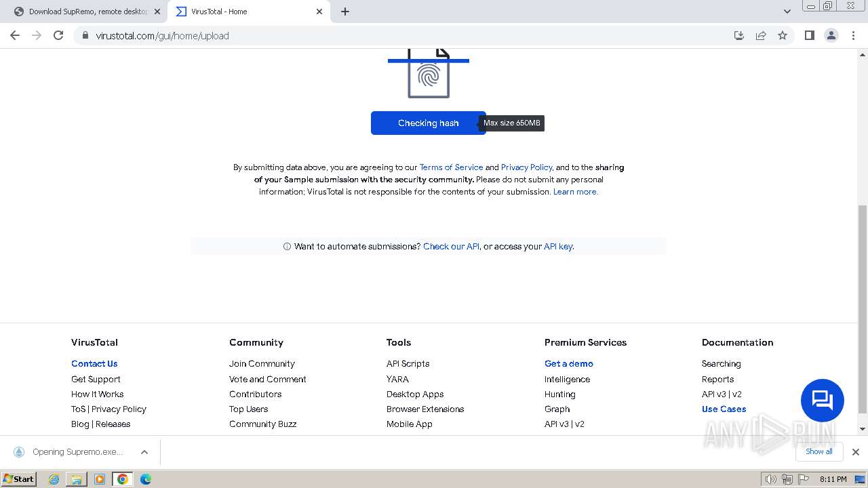
Task: Click Chrome icon in taskbar
Action: [x=123, y=479]
